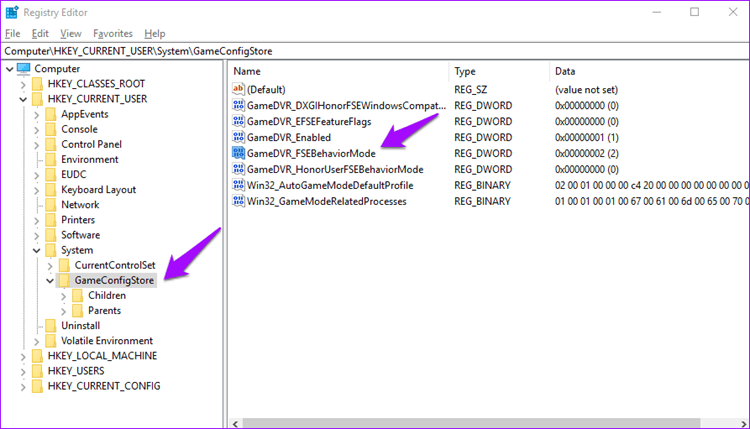The width and height of the screenshot is (750, 429).
Task: Click the GameDVR_FSEBehaviorMode DWORD icon
Action: point(238,153)
